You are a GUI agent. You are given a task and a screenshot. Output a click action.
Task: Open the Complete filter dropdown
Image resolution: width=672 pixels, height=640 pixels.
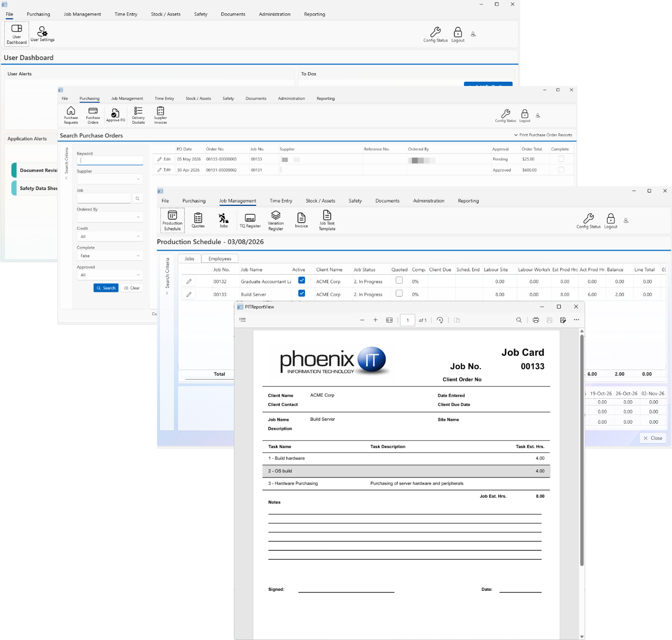(110, 256)
